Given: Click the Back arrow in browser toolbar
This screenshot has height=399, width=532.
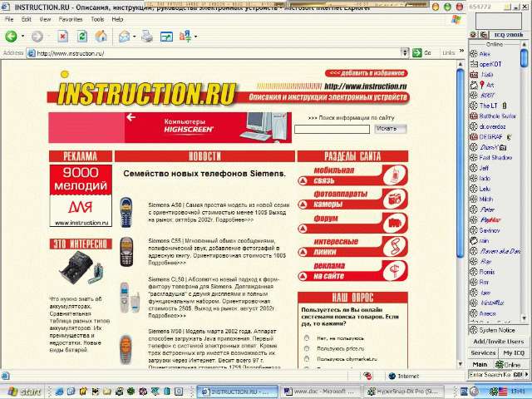Looking at the screenshot, I should [x=11, y=37].
